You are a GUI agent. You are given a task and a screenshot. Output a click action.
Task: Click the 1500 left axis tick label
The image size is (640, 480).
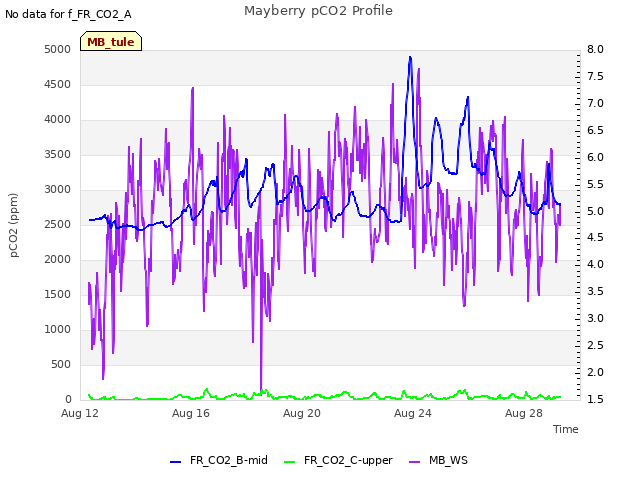[x=58, y=294]
